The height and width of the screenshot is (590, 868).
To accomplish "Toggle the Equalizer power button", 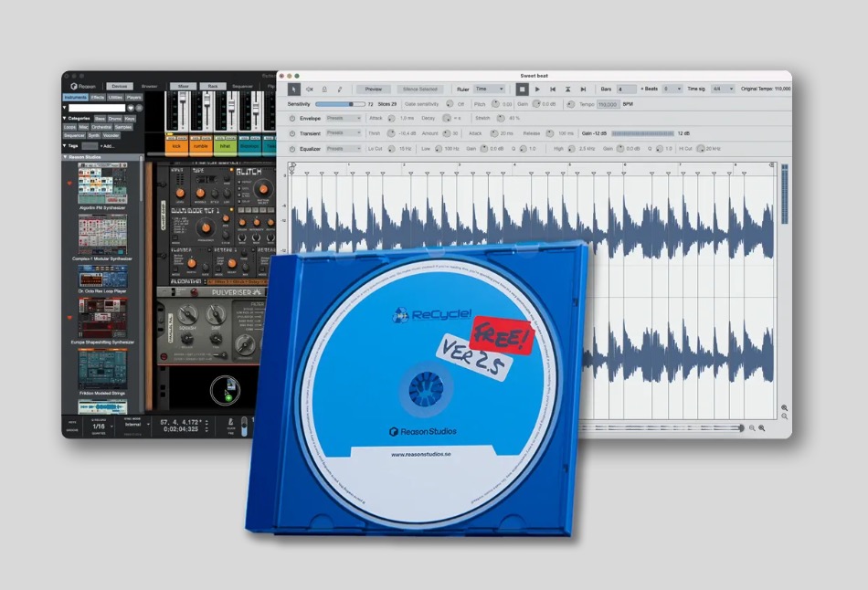I will [x=292, y=149].
